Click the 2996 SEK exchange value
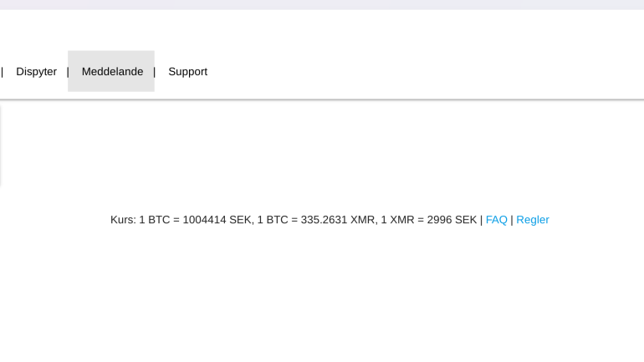 click(x=452, y=220)
